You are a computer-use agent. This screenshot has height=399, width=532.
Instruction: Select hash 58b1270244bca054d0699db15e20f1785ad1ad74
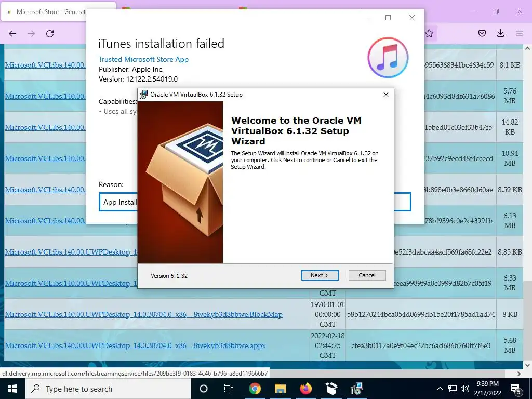point(421,314)
